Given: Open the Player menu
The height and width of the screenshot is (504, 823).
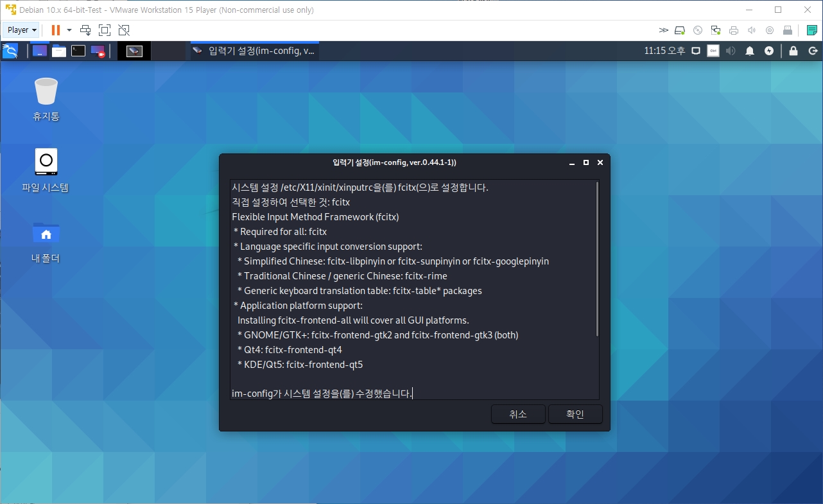Looking at the screenshot, I should (x=21, y=30).
